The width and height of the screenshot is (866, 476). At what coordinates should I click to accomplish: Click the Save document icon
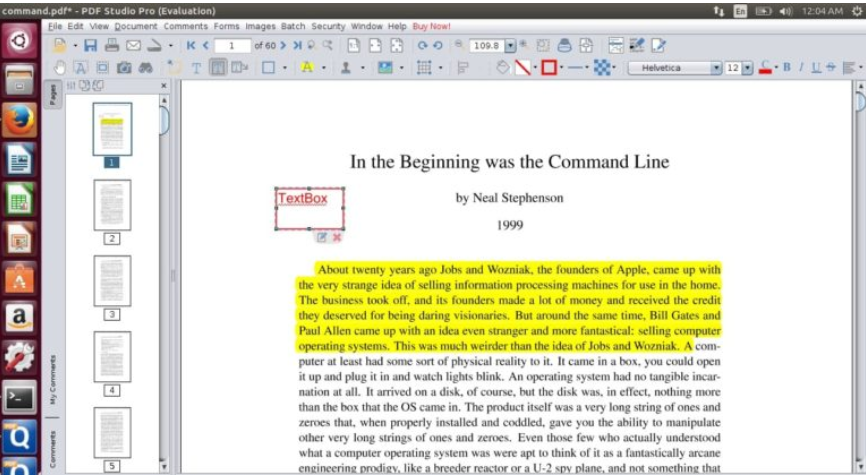91,45
